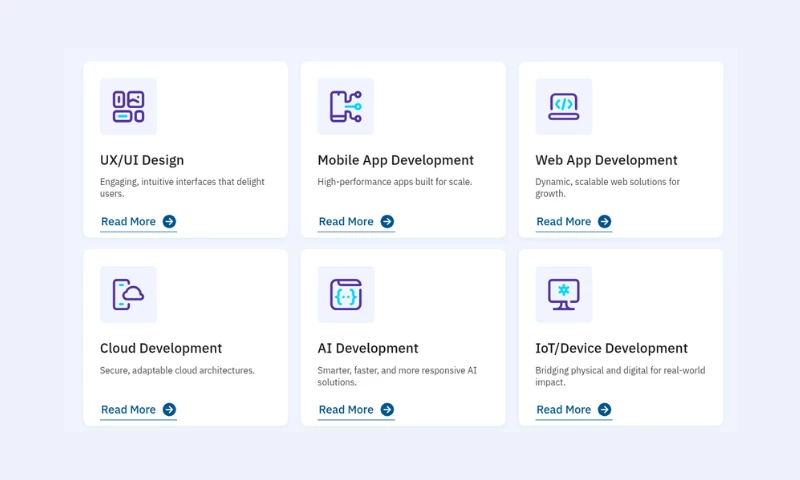The width and height of the screenshot is (800, 480).
Task: Click the AI Development description text
Action: point(396,376)
